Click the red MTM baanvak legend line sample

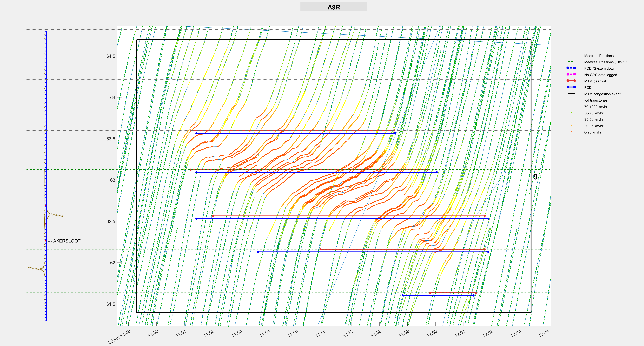pos(571,81)
